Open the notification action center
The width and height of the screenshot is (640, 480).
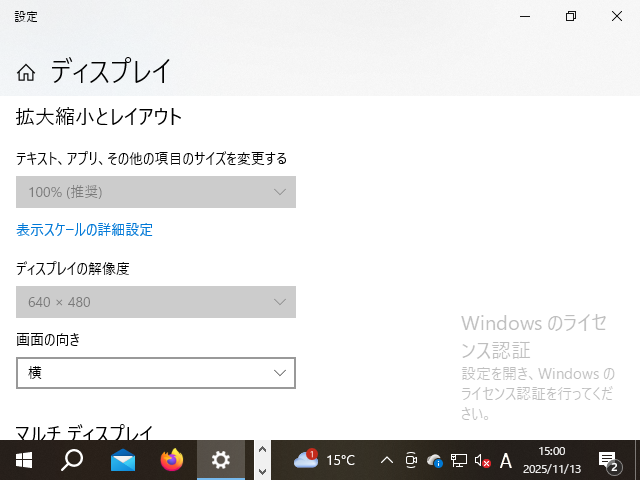608,461
